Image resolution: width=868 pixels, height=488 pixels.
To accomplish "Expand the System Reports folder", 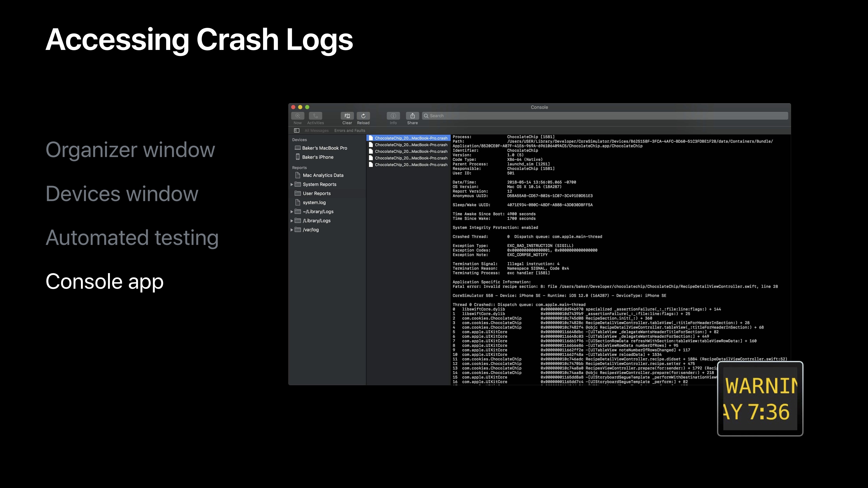I will click(292, 185).
